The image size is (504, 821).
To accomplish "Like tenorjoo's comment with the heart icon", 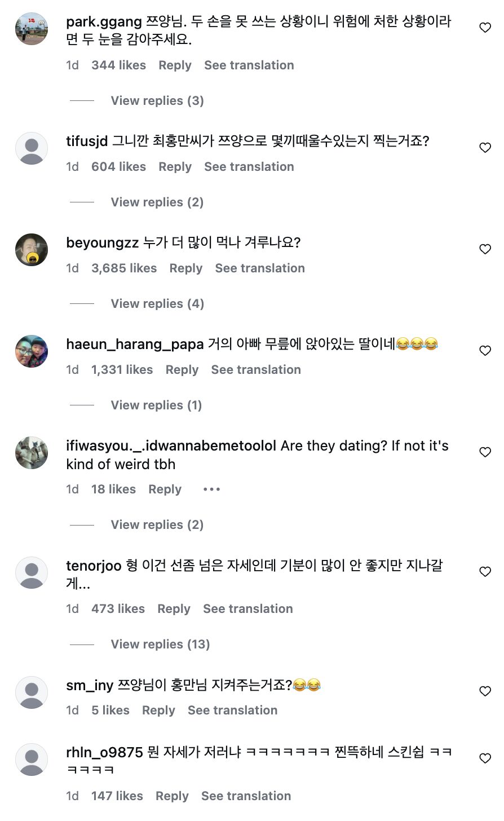I will (x=485, y=572).
